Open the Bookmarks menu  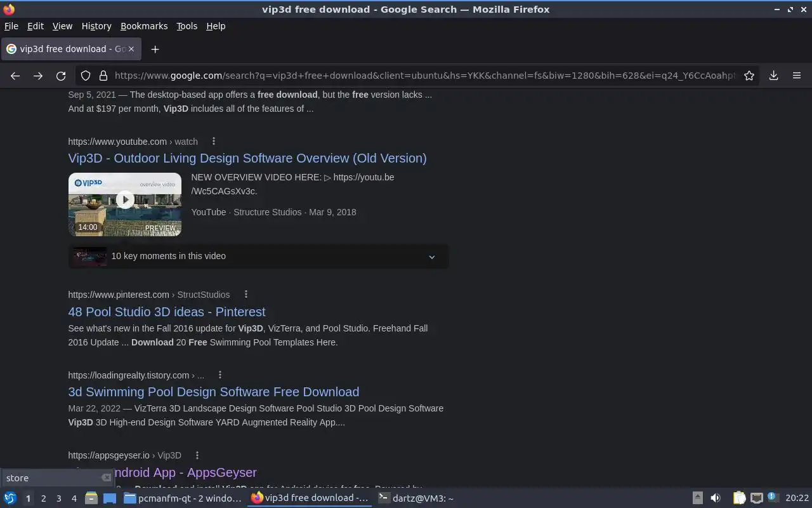pyautogui.click(x=144, y=26)
